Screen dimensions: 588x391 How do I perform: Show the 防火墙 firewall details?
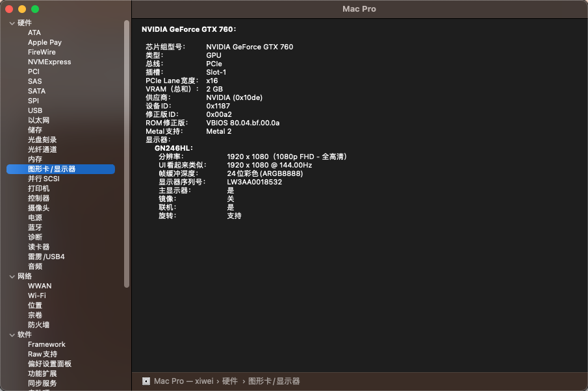[38, 325]
